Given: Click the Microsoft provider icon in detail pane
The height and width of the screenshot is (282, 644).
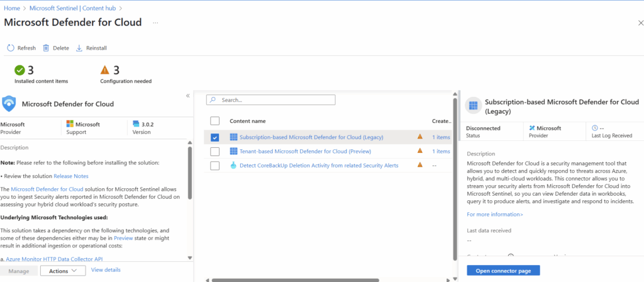Looking at the screenshot, I should pos(532,128).
